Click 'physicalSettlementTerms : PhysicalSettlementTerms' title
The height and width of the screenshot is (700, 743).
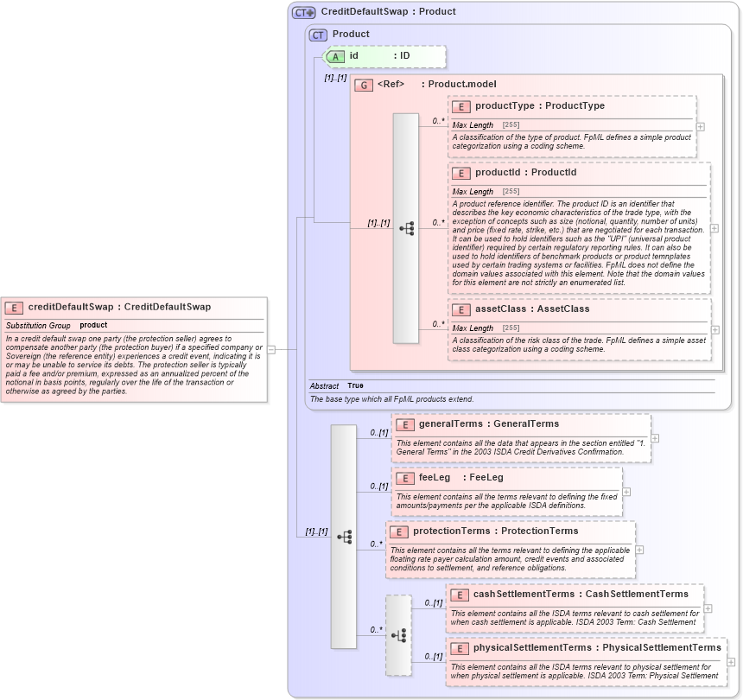(597, 648)
